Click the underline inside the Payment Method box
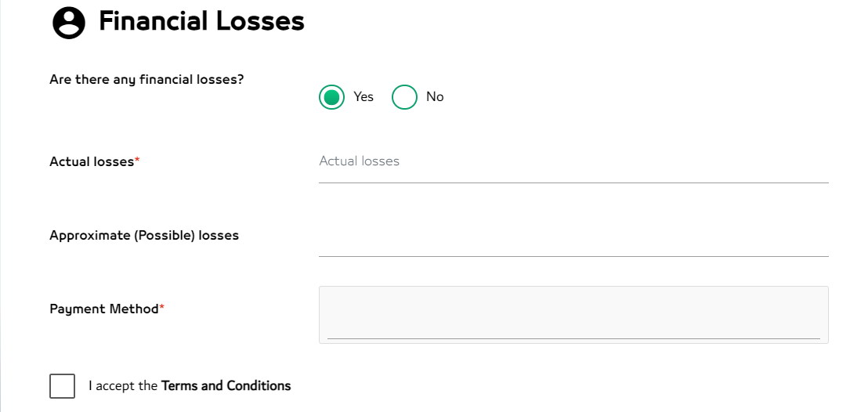 coord(573,338)
